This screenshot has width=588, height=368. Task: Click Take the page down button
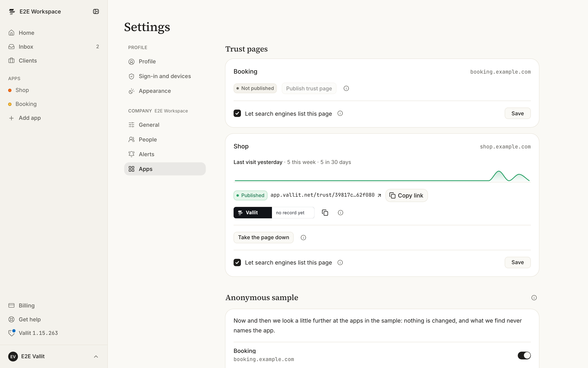click(263, 238)
